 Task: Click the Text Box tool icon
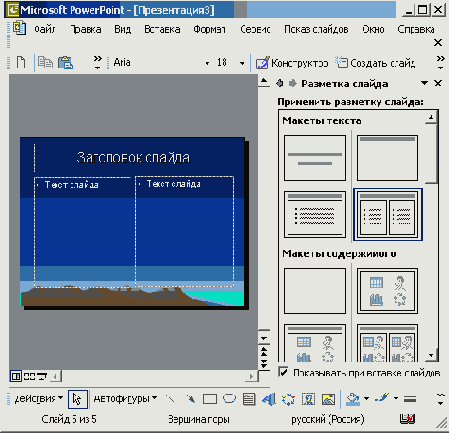(x=249, y=399)
